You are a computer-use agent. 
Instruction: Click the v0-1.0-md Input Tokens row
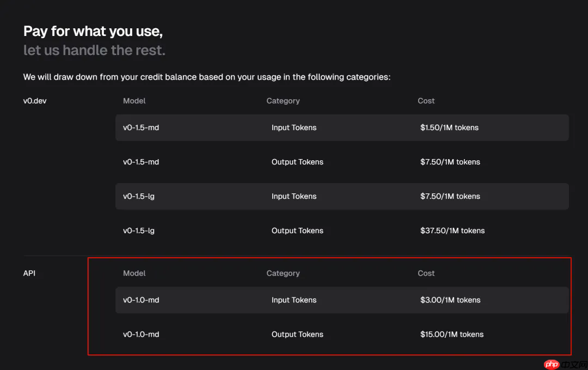pyautogui.click(x=342, y=300)
